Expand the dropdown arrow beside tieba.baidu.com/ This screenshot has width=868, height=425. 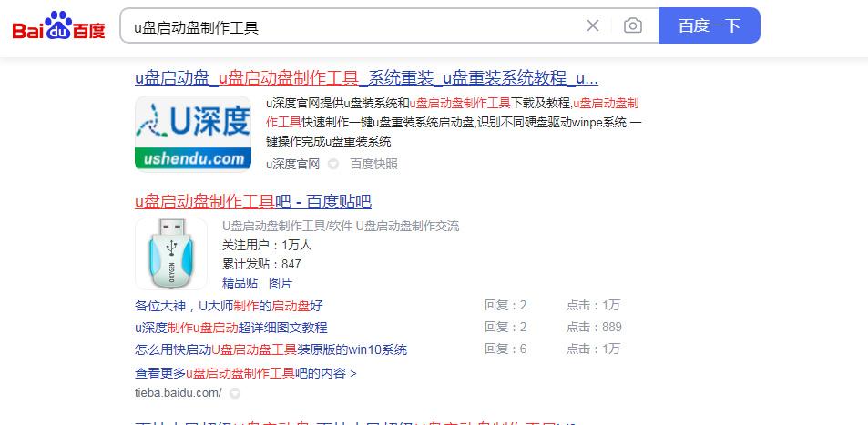235,393
